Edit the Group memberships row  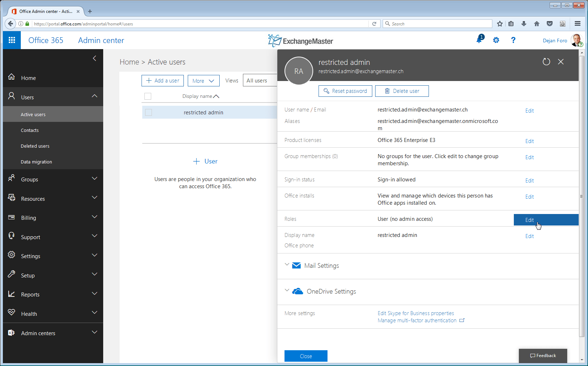(530, 157)
